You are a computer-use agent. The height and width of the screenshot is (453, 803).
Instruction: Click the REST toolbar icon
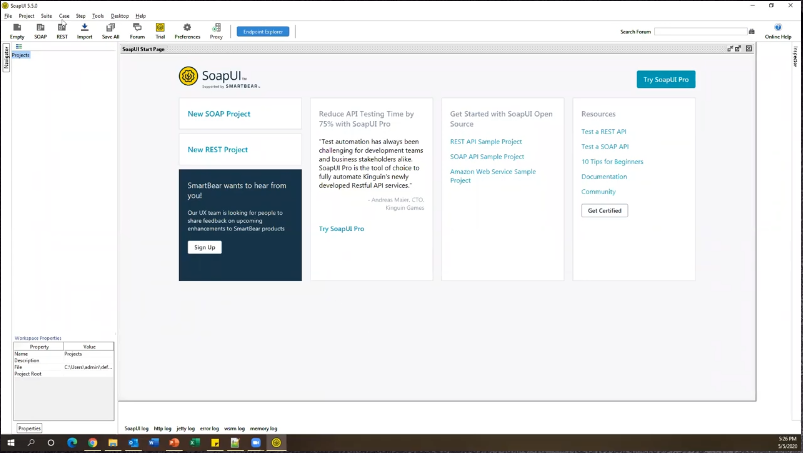tap(62, 31)
